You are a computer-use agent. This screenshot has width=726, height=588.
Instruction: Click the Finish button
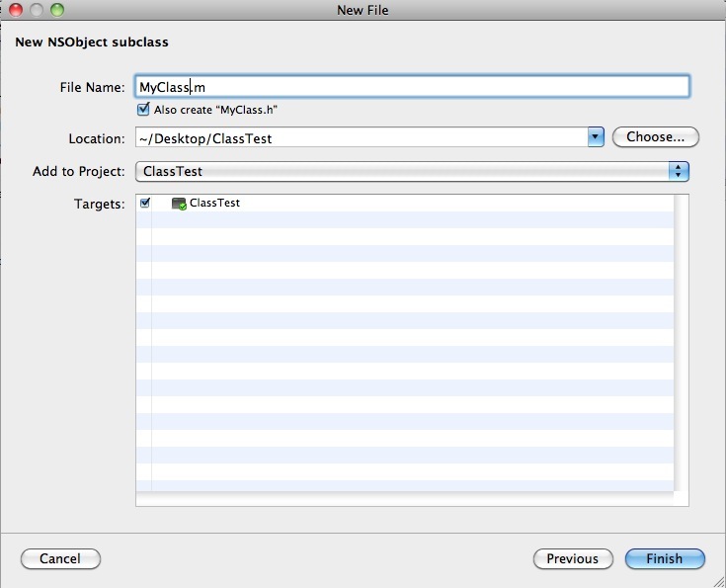[665, 558]
